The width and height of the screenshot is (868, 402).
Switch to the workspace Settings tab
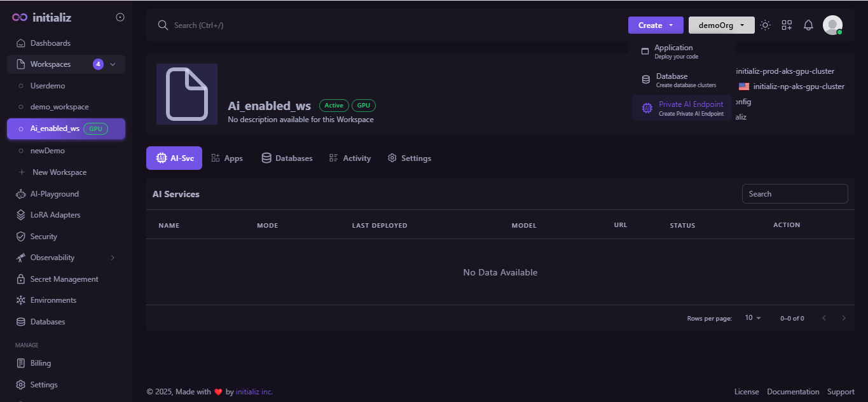(410, 158)
